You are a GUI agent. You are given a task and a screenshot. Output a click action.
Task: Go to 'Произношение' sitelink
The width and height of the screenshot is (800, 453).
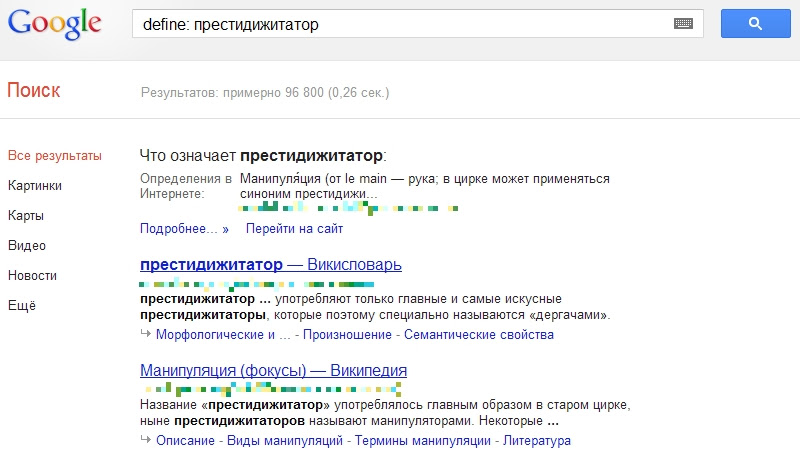347,335
